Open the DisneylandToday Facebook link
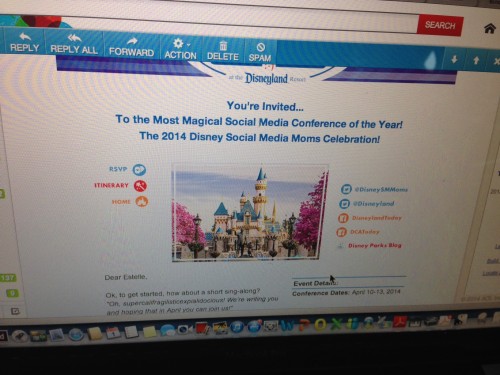Screen dimensions: 500x375 [370, 218]
